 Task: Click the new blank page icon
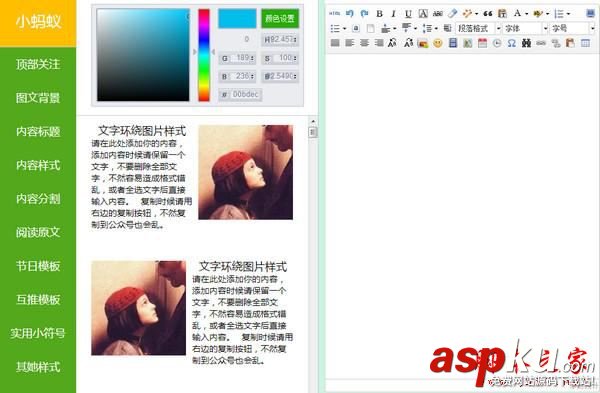[x=370, y=28]
